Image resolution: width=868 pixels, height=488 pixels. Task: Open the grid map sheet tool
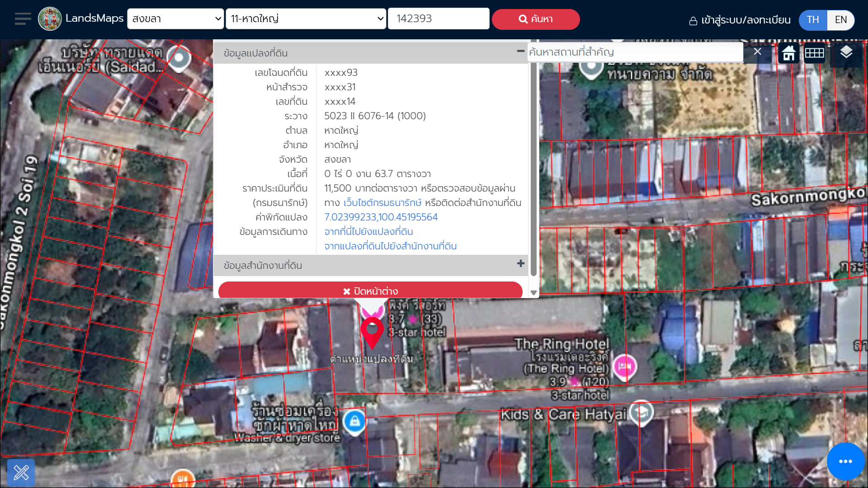coord(814,53)
